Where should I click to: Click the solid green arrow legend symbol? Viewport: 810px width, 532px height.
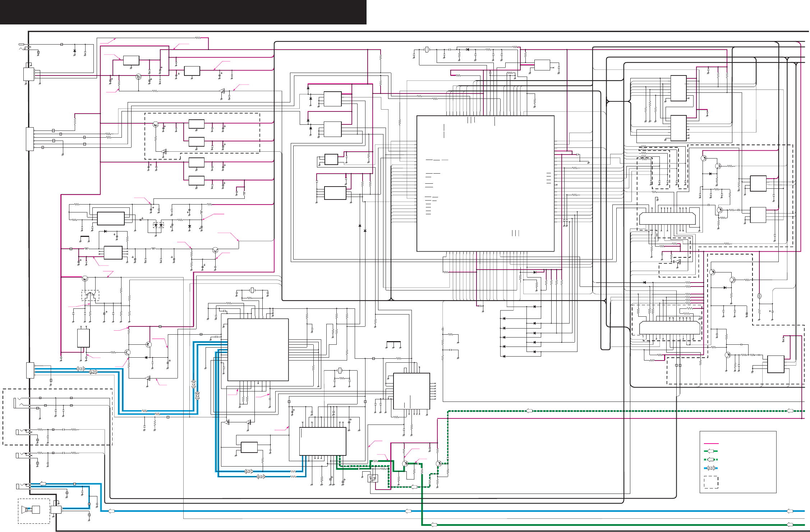[x=710, y=451]
